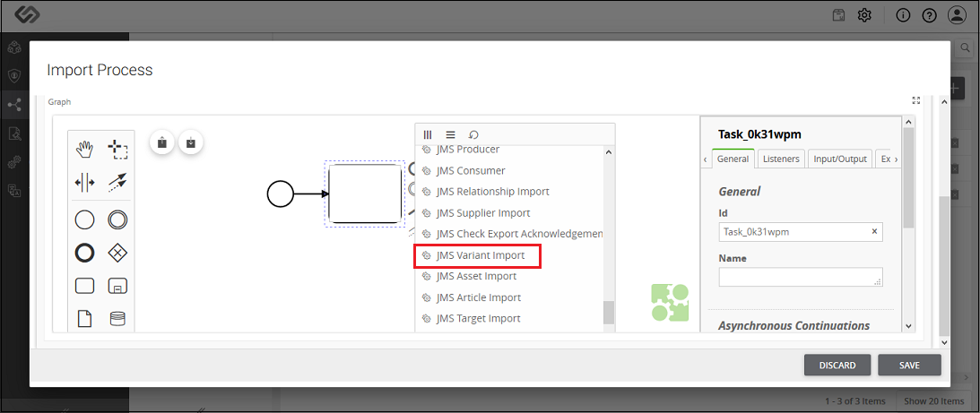Select the start event circle on canvas
The image size is (980, 413).
click(x=280, y=194)
